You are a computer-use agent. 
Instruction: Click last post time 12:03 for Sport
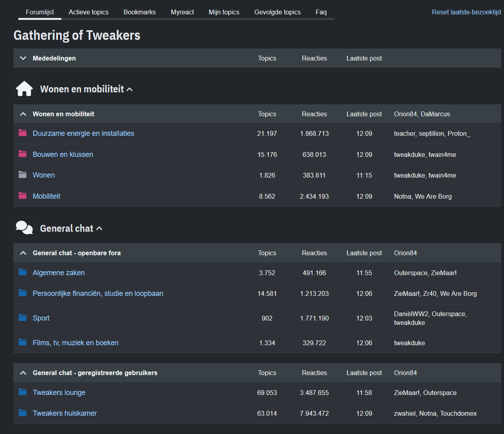[364, 318]
